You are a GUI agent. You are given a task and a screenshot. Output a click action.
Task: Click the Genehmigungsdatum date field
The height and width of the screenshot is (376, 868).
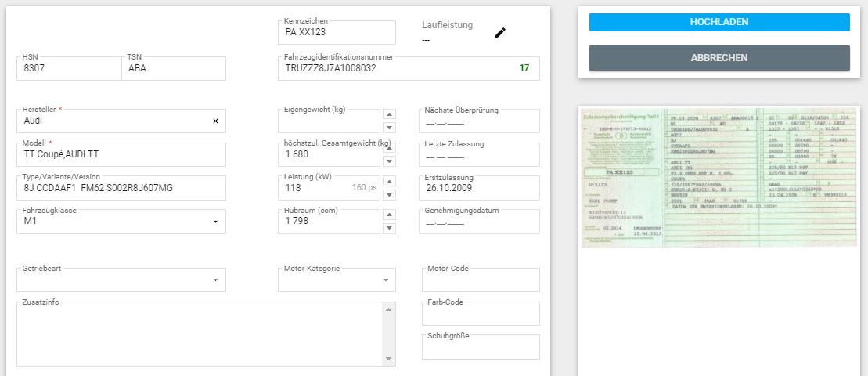click(479, 222)
